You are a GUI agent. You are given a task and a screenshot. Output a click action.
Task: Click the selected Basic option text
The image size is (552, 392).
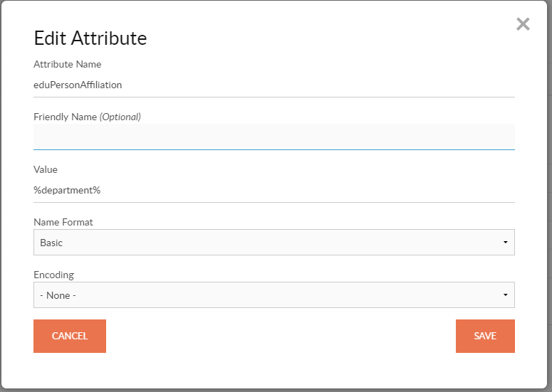[51, 243]
